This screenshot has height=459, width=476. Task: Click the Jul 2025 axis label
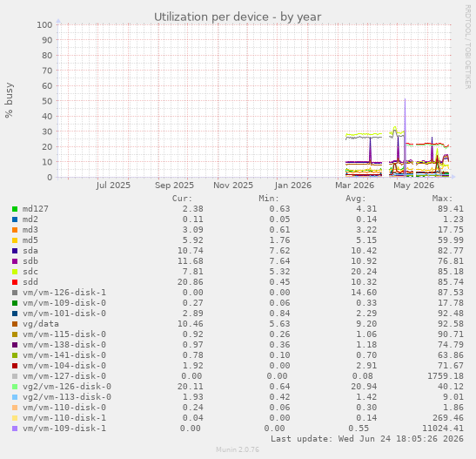(113, 186)
